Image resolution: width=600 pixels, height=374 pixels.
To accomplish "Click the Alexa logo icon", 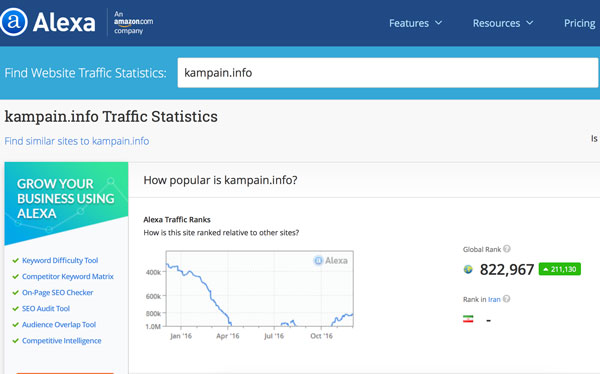I will [14, 22].
